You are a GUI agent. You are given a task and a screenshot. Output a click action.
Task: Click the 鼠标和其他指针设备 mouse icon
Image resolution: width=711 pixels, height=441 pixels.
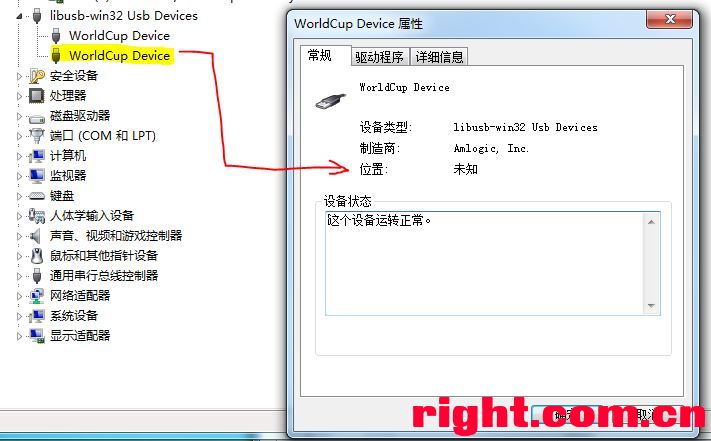coord(37,256)
